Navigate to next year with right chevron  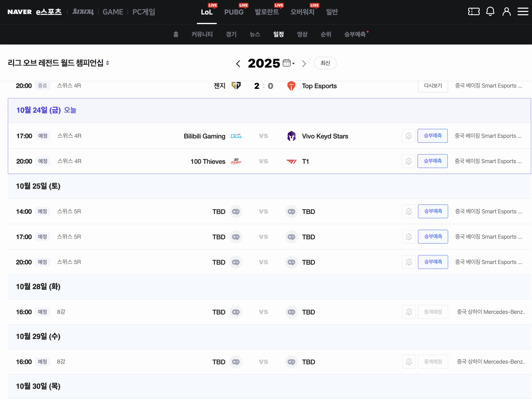pos(304,63)
